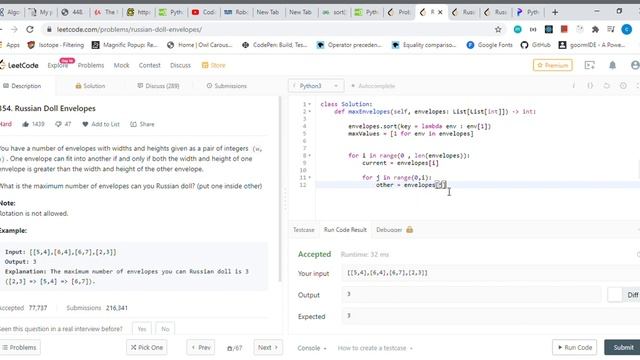Open the blue Chrome profile avatar
The image size is (640, 360).
click(627, 29)
